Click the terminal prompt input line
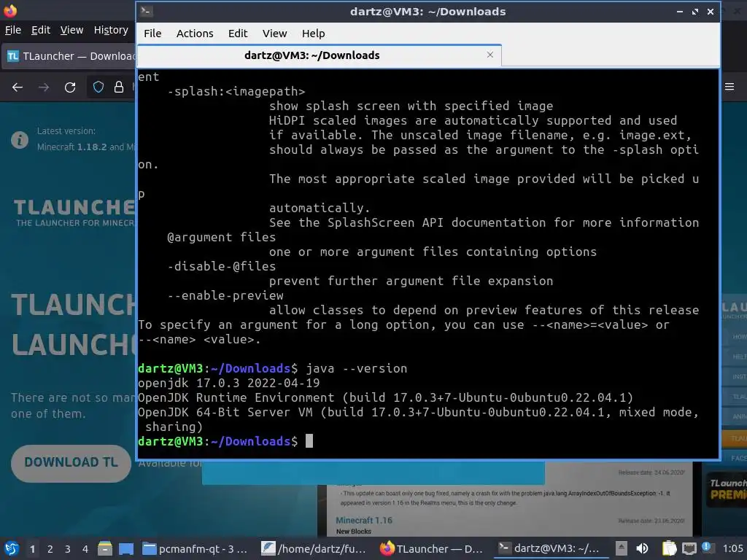747x560 pixels. tap(427, 441)
